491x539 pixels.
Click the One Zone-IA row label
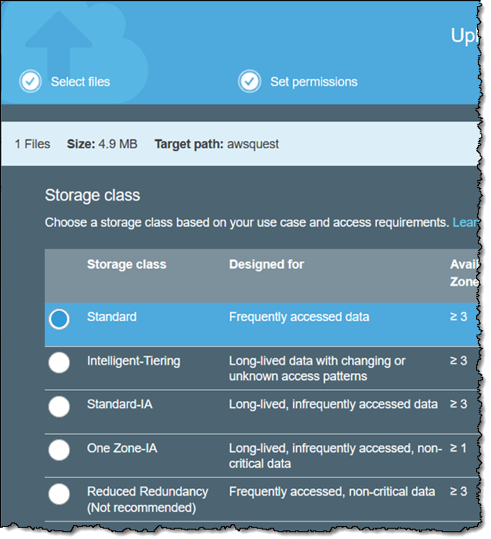pyautogui.click(x=122, y=448)
